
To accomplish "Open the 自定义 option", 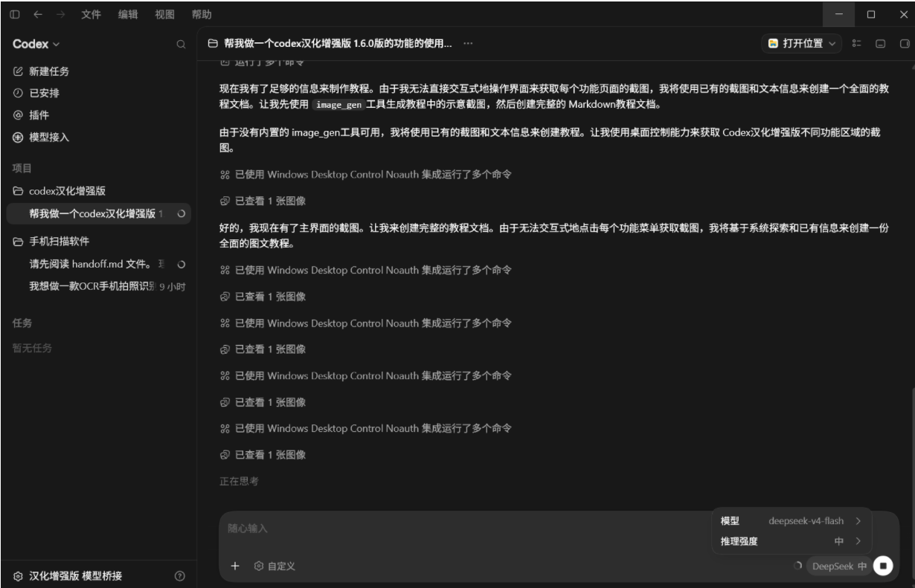I will (274, 566).
